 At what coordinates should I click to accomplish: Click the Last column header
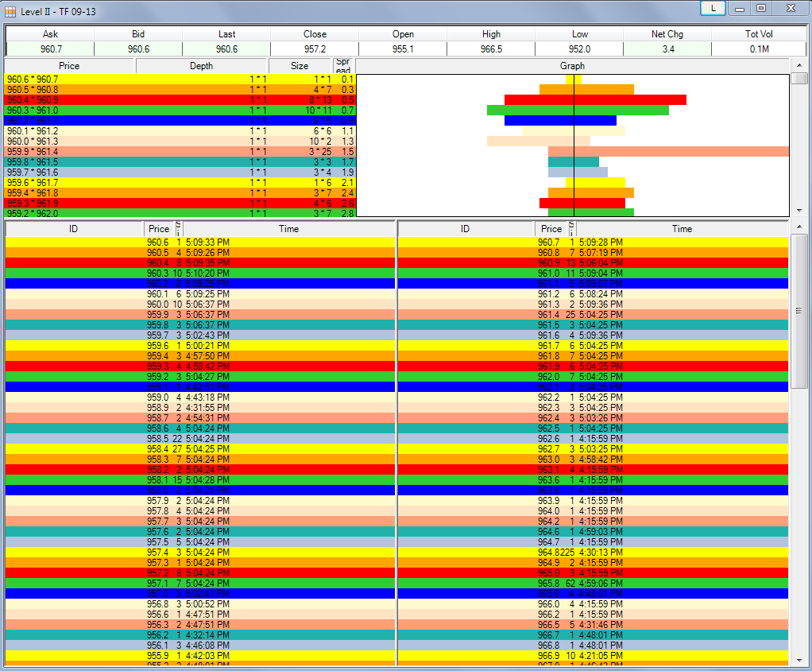point(226,34)
